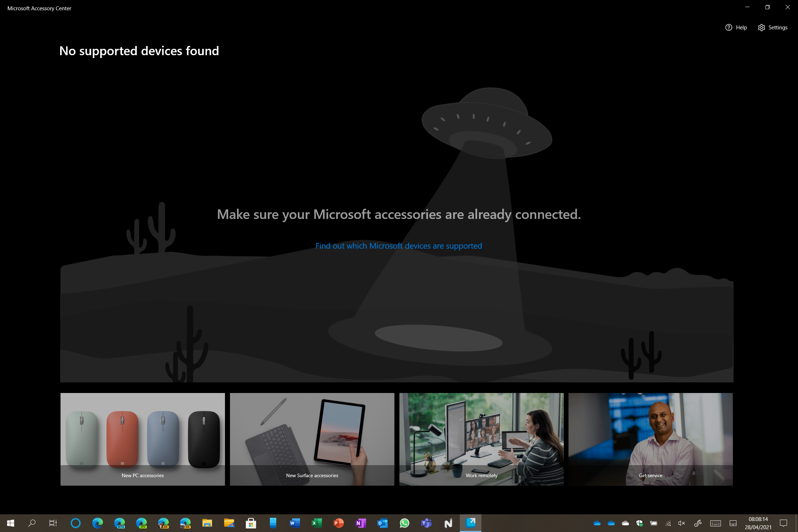Open the Get service tile
This screenshot has height=532, width=798.
click(x=650, y=439)
